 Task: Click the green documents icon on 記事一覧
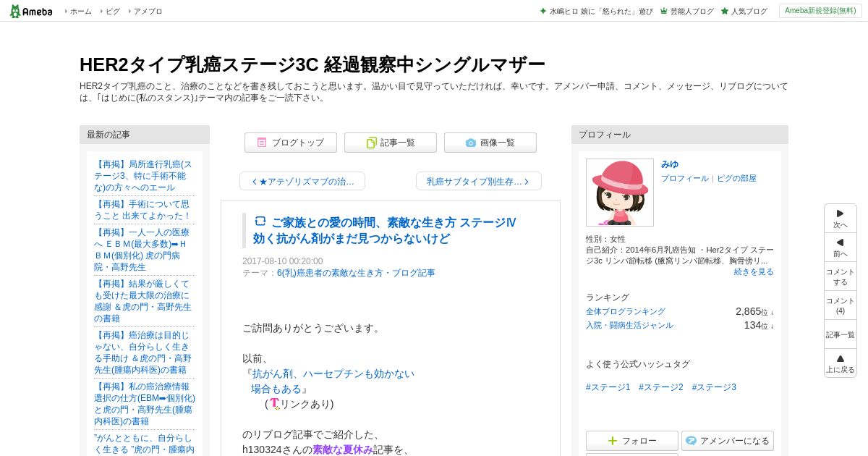click(x=371, y=143)
